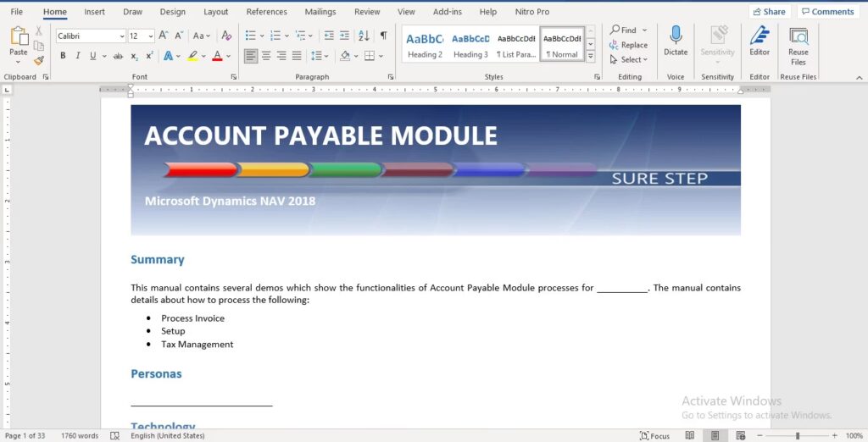Click the Replace button in Editing

point(628,45)
